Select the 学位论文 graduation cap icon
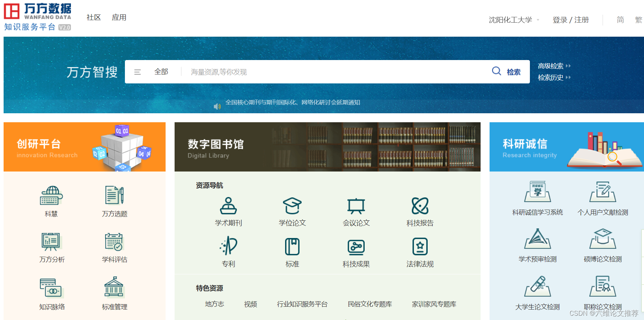 point(292,206)
